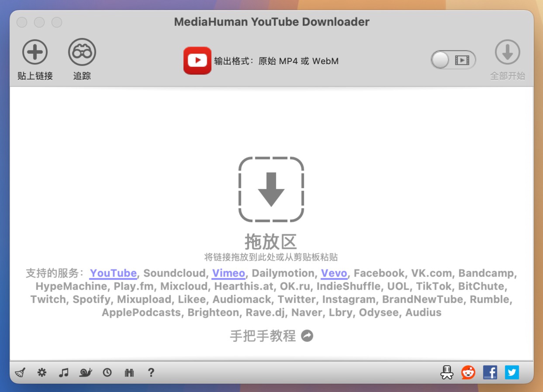The width and height of the screenshot is (543, 392).
Task: Toggle the automatic download mode switch
Action: click(x=453, y=60)
